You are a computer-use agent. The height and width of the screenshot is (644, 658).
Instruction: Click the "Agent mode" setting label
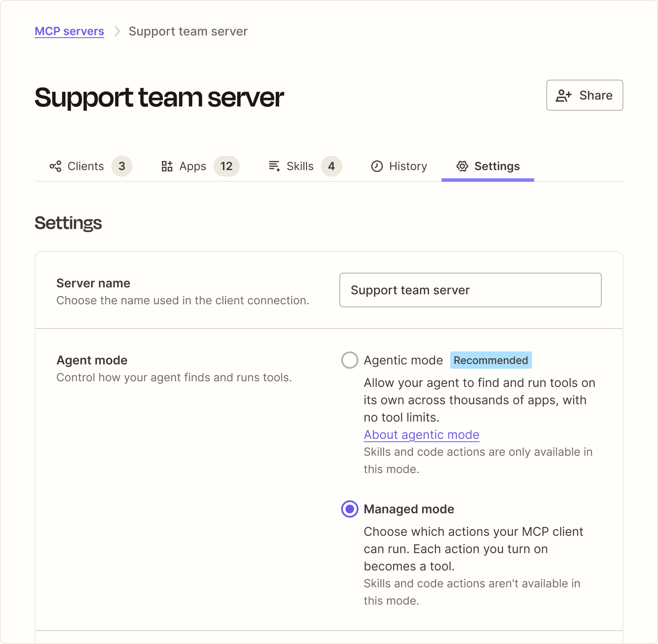pos(92,360)
